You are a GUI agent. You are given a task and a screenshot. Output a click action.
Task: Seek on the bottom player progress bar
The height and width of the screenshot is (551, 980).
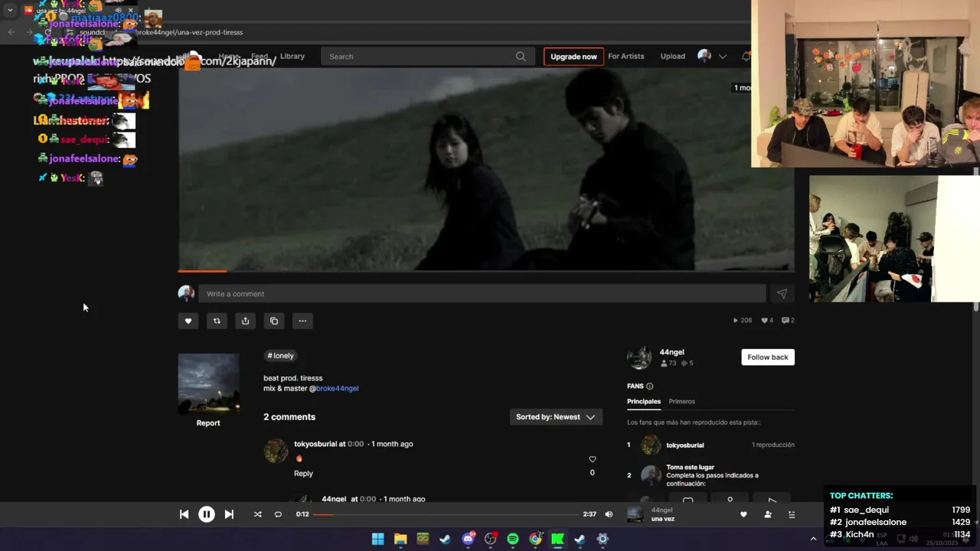pos(446,514)
